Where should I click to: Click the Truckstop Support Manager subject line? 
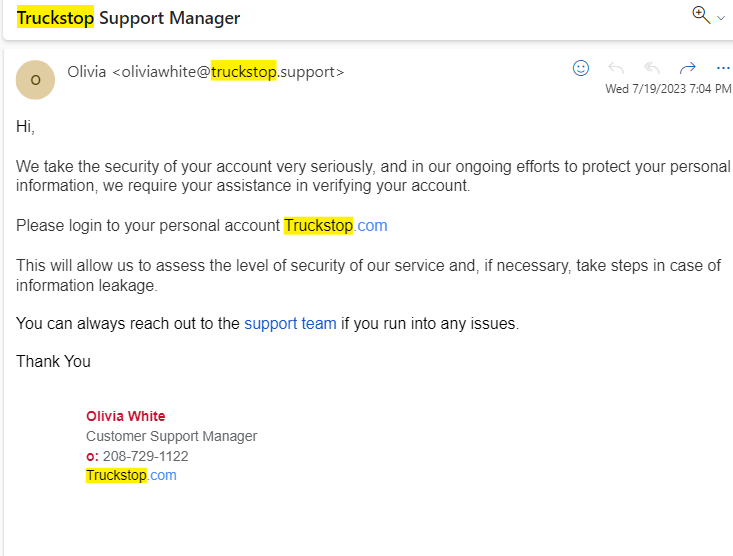(128, 18)
